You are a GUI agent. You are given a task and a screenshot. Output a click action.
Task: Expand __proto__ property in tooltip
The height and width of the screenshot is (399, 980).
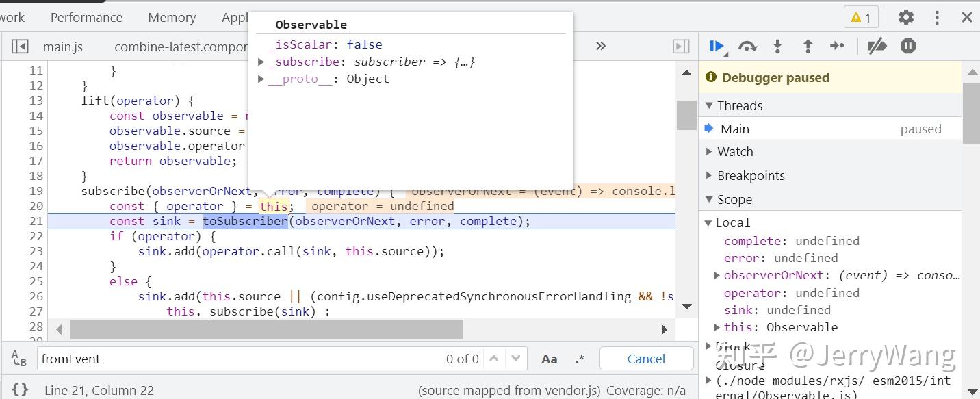(x=261, y=79)
